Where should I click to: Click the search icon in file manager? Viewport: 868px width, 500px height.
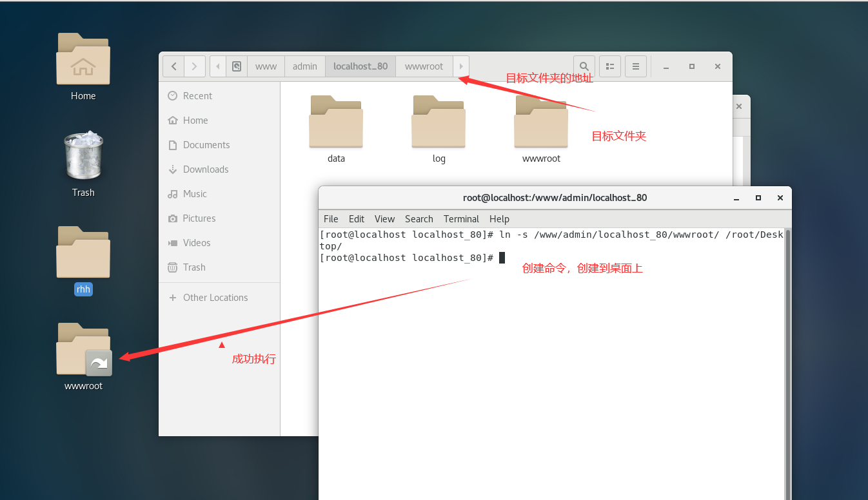[584, 66]
